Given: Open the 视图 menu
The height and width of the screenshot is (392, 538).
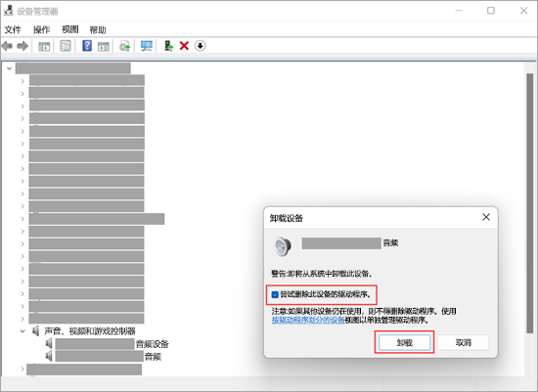Looking at the screenshot, I should [70, 29].
